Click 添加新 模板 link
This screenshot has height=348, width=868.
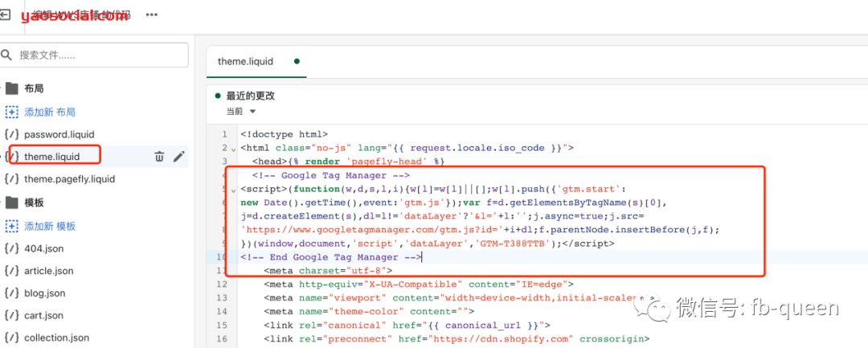click(x=50, y=227)
